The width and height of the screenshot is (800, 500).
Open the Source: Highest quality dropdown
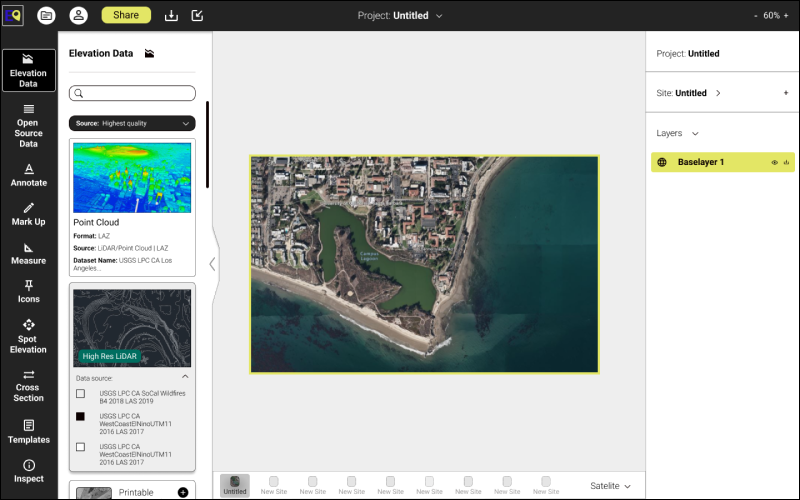[x=132, y=123]
